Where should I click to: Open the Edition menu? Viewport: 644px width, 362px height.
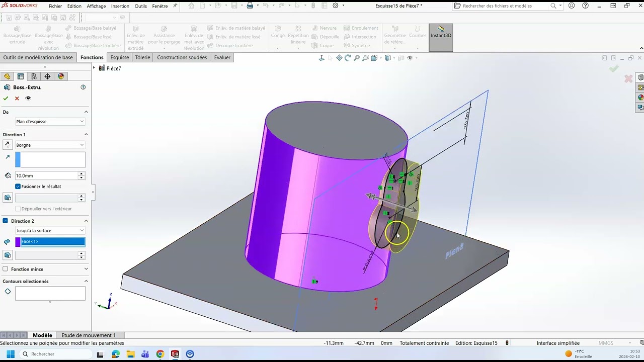(x=74, y=6)
